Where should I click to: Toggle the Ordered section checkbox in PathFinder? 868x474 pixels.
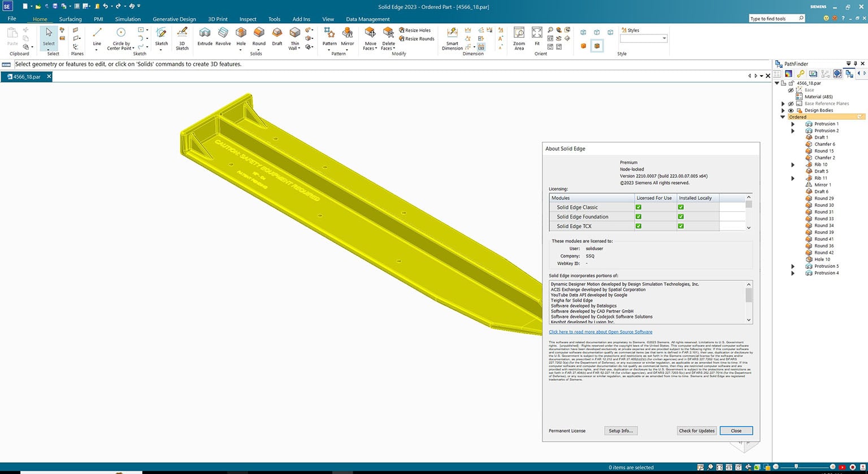tap(860, 117)
